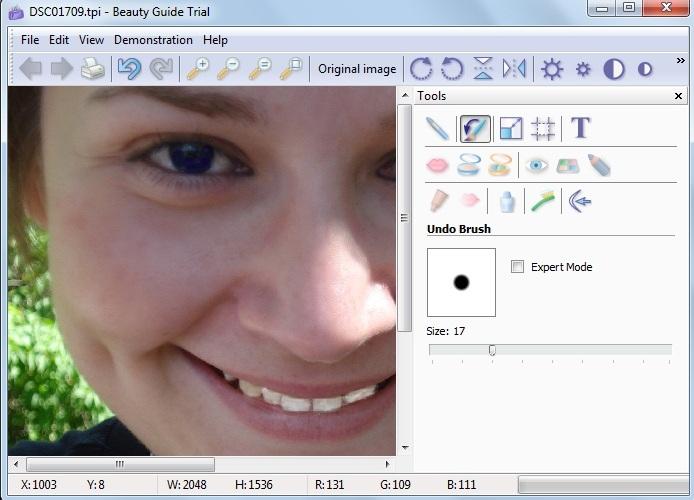Choose the Crop selection tool
This screenshot has height=500, width=694.
tap(543, 128)
